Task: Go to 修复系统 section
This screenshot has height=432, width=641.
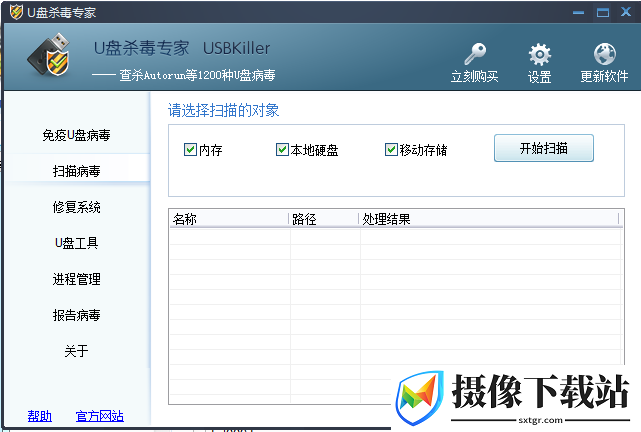Action: pos(76,207)
